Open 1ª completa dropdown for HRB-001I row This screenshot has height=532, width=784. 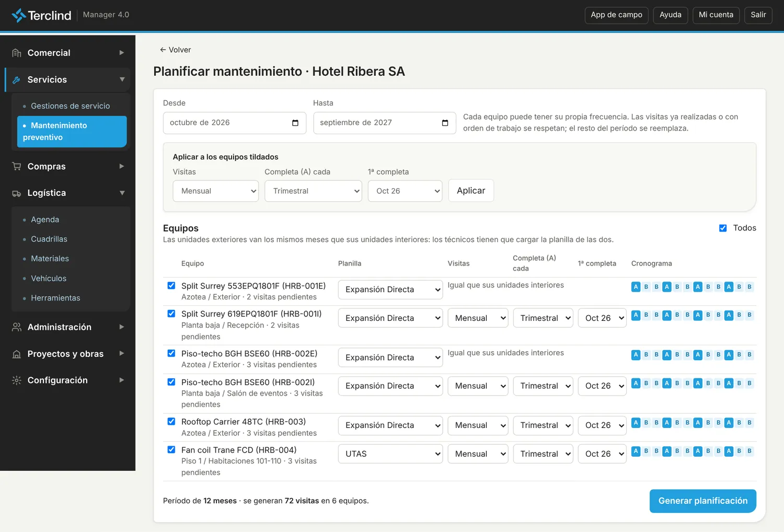(602, 318)
